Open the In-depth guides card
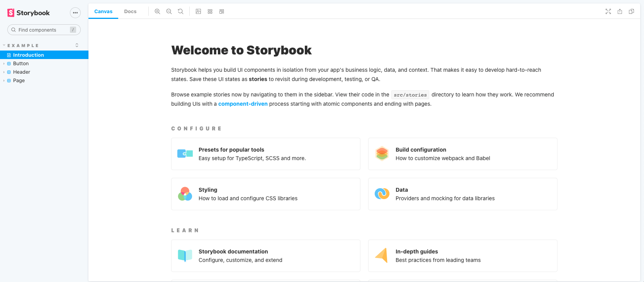 pyautogui.click(x=463, y=256)
